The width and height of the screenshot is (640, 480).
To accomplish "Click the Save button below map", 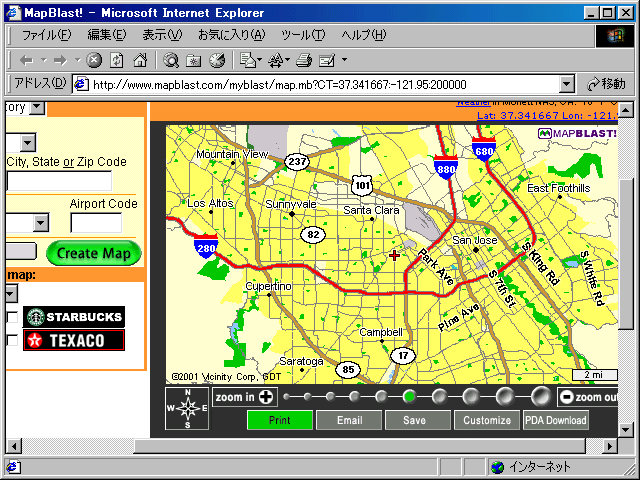I will 418,420.
